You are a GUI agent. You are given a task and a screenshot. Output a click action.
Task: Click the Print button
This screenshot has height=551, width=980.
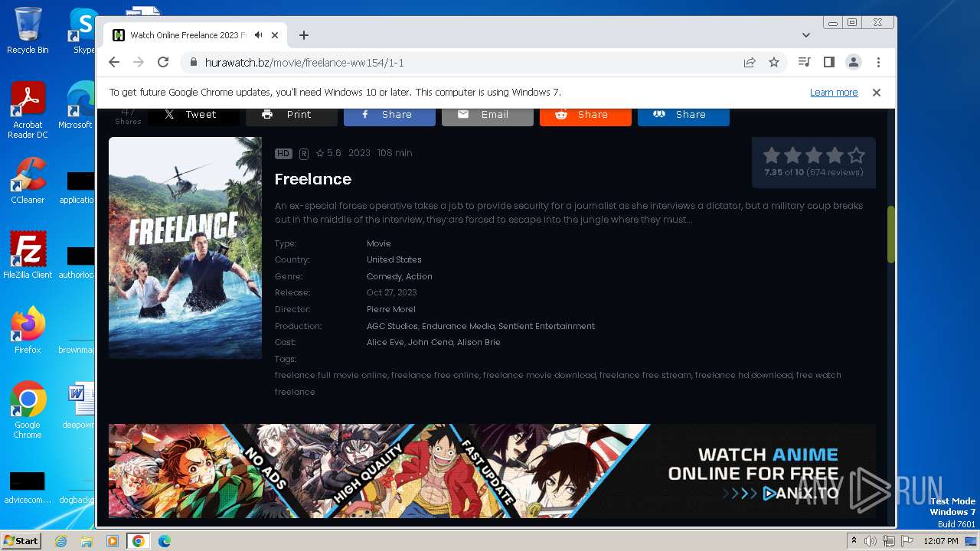291,115
